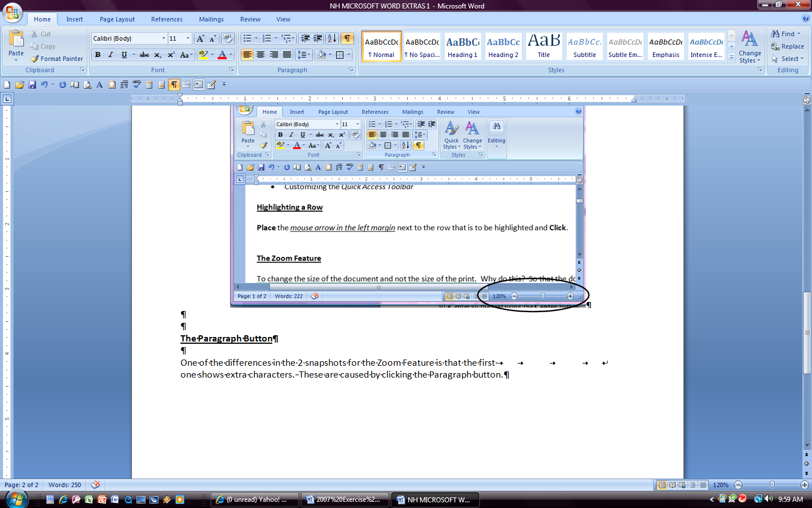Open the Change Case dropdown
This screenshot has width=812, height=508.
pyautogui.click(x=186, y=55)
